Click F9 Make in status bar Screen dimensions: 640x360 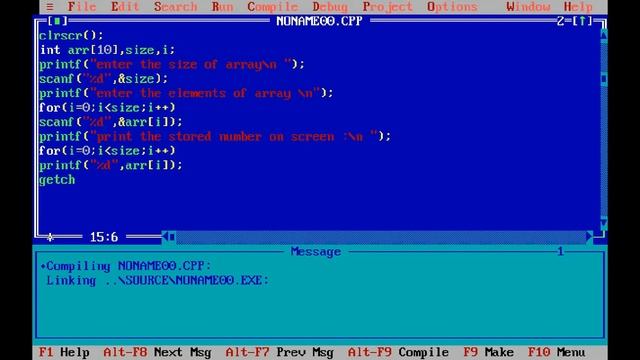(489, 352)
